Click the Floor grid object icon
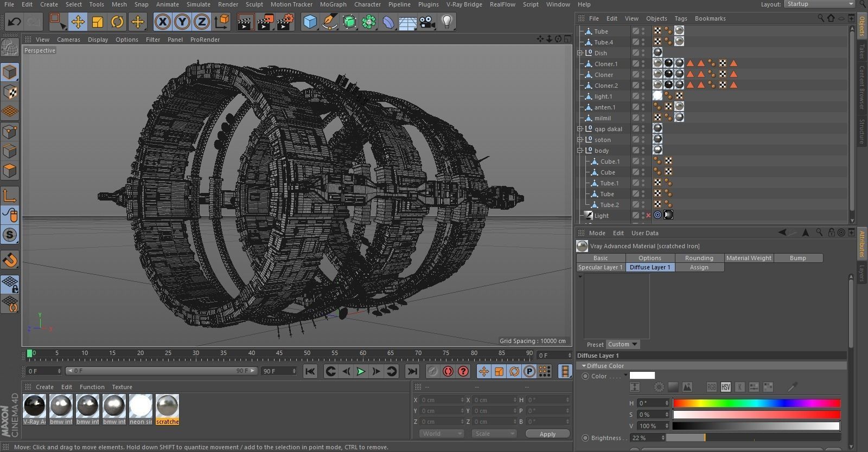 click(x=407, y=22)
